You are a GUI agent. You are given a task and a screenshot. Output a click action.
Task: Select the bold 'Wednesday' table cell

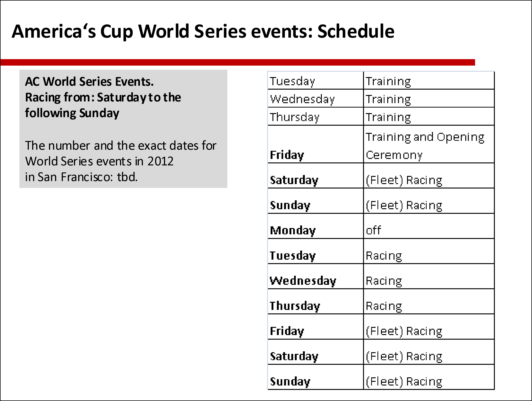(316, 276)
